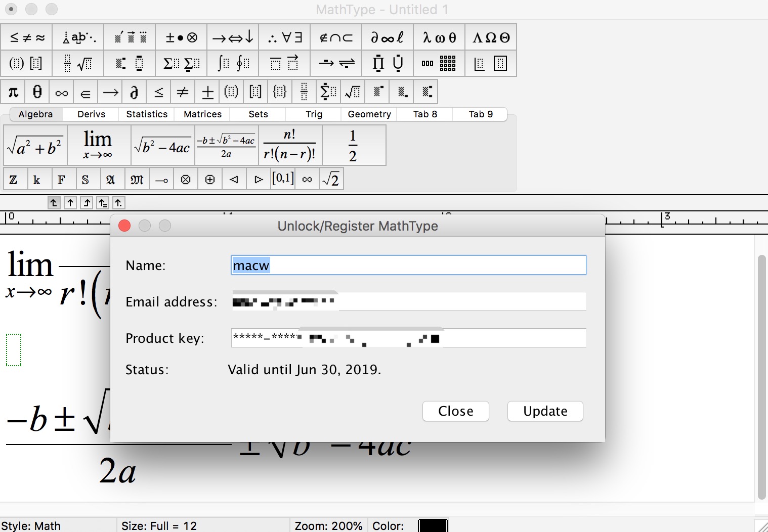This screenshot has height=532, width=768.
Task: Insert infinity symbol from small bar
Action: (x=62, y=92)
